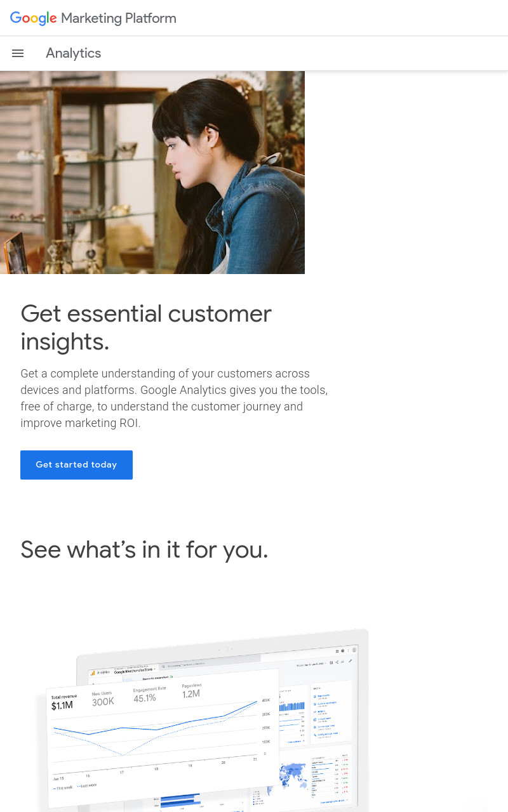The image size is (508, 812).
Task: Click the This week legend entry
Action: (x=63, y=788)
